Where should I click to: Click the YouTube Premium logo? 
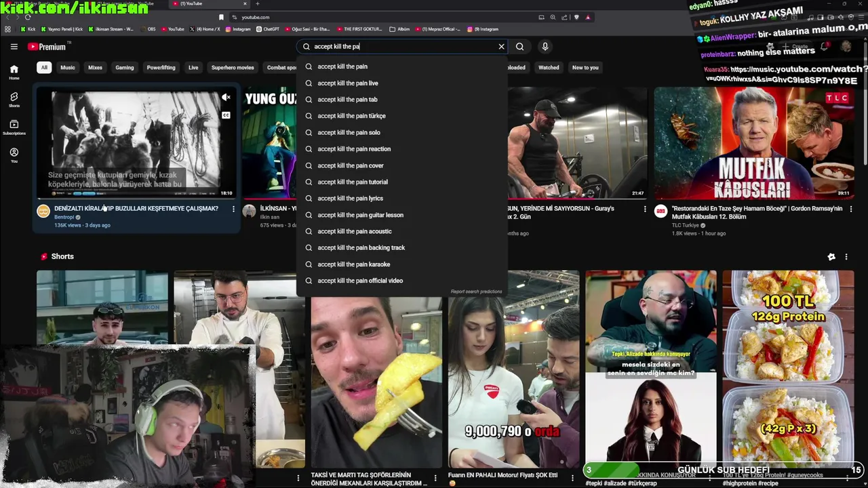tap(47, 47)
